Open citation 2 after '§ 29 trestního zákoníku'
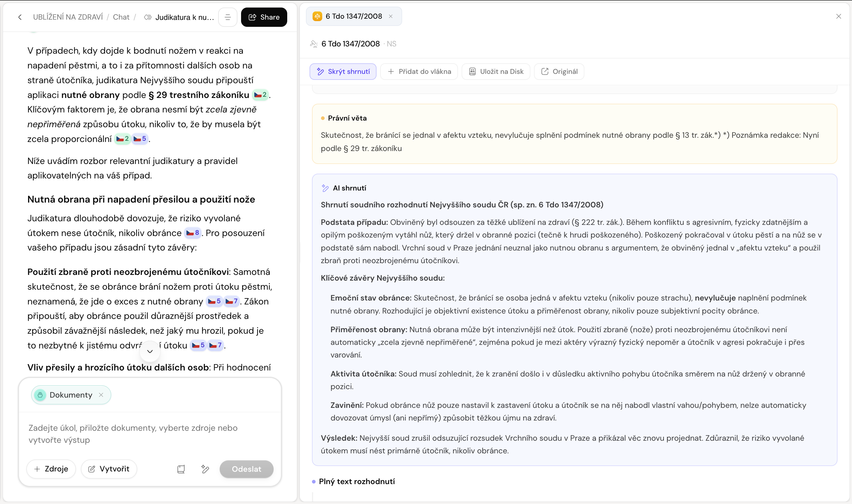 pyautogui.click(x=261, y=95)
